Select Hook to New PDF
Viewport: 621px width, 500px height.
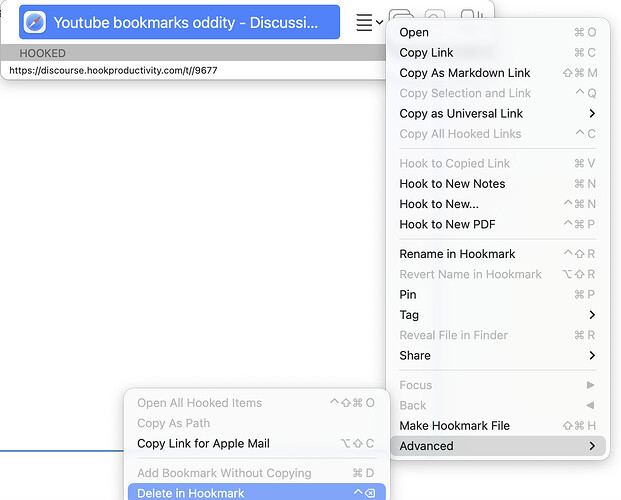[x=447, y=224]
